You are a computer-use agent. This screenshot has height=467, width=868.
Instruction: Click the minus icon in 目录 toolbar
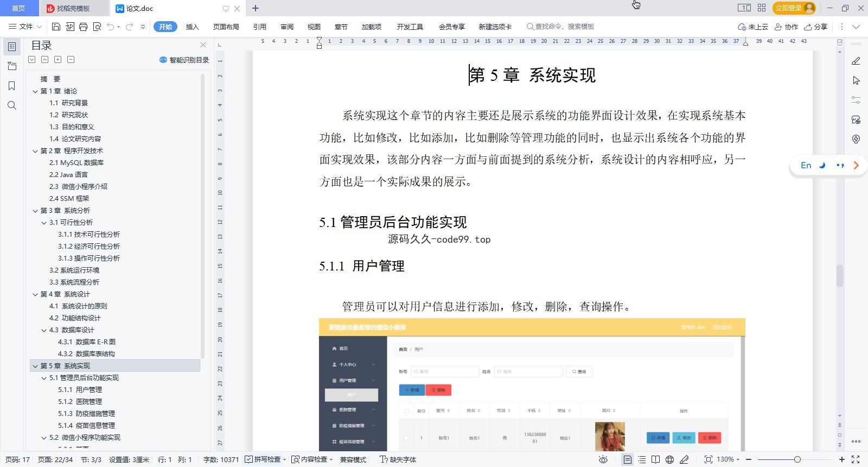point(71,59)
